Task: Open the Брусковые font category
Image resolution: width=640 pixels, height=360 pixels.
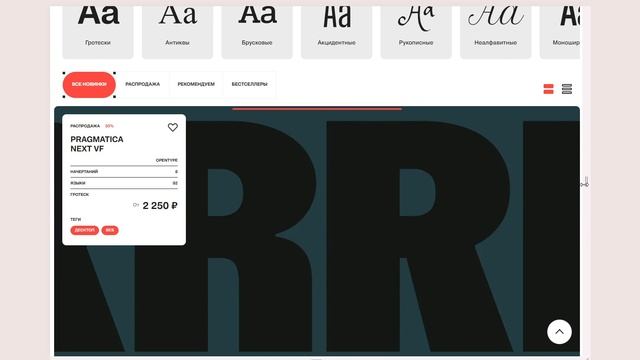Action: click(x=257, y=32)
